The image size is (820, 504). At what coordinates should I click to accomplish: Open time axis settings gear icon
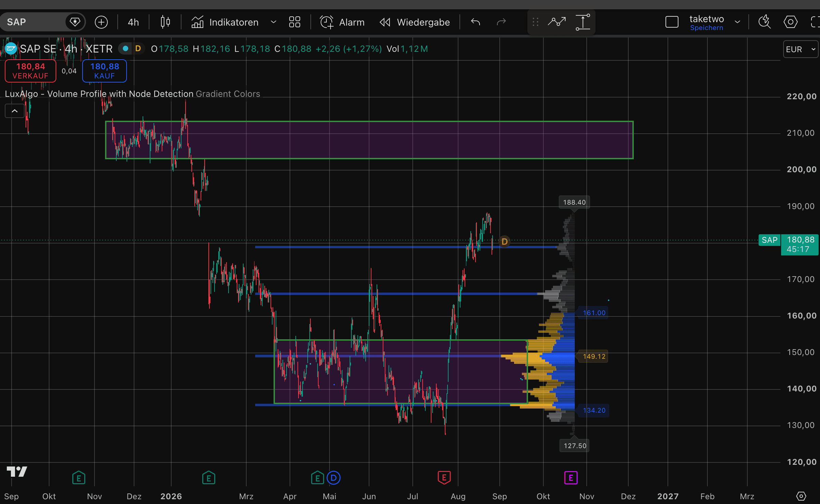[801, 496]
